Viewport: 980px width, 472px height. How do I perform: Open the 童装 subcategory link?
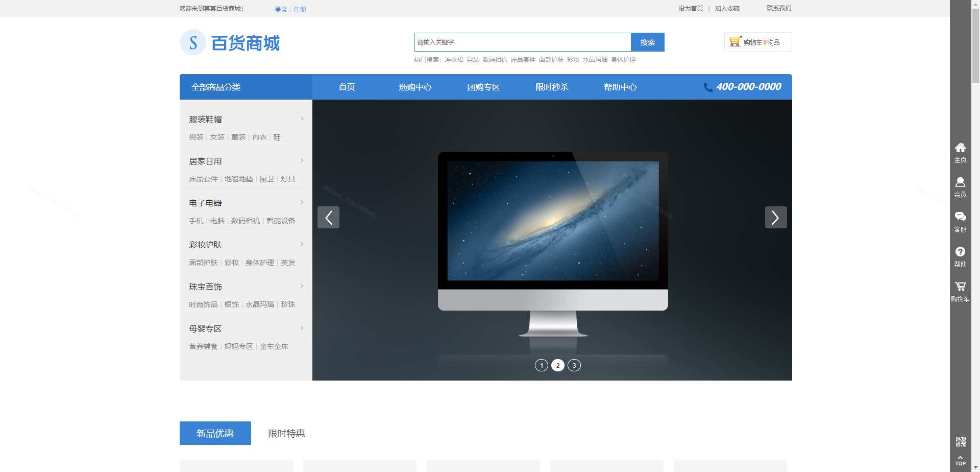tap(238, 137)
